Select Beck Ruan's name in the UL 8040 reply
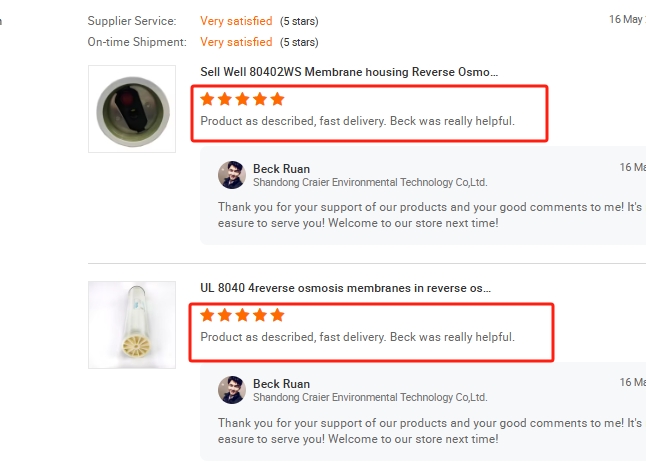This screenshot has height=476, width=646. tap(281, 384)
